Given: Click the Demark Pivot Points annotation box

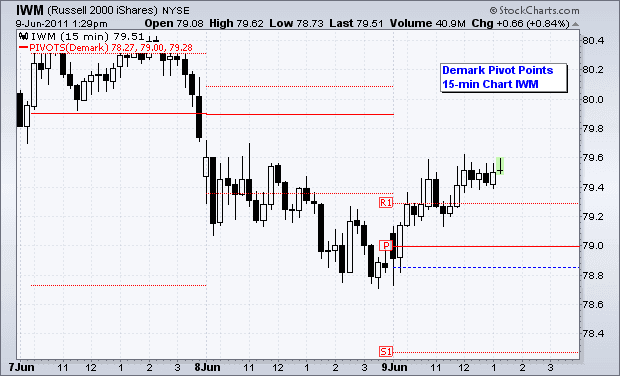Looking at the screenshot, I should [x=504, y=78].
